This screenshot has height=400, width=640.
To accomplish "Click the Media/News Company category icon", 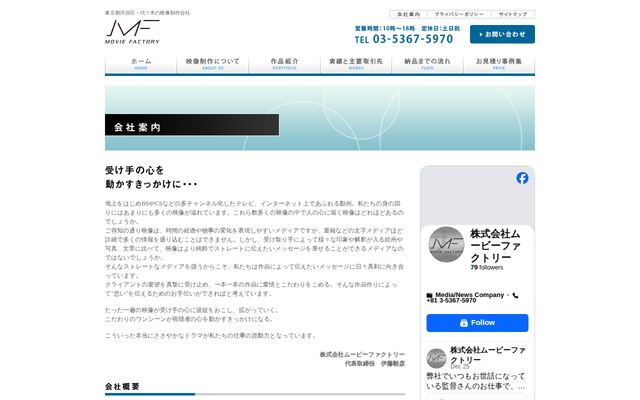I will tap(429, 295).
